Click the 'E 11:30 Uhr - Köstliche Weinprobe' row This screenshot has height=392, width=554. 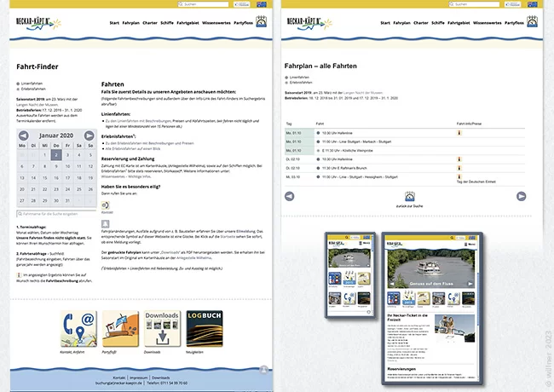(x=405, y=151)
